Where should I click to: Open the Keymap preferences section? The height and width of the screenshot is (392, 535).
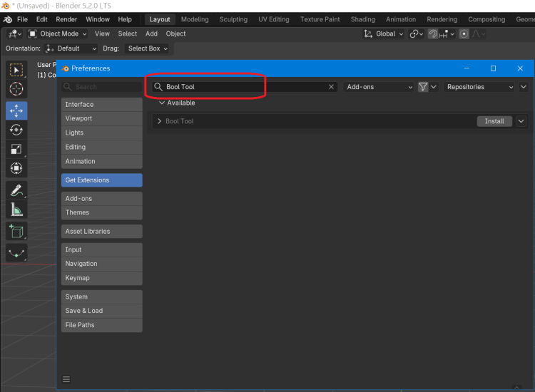click(x=102, y=278)
